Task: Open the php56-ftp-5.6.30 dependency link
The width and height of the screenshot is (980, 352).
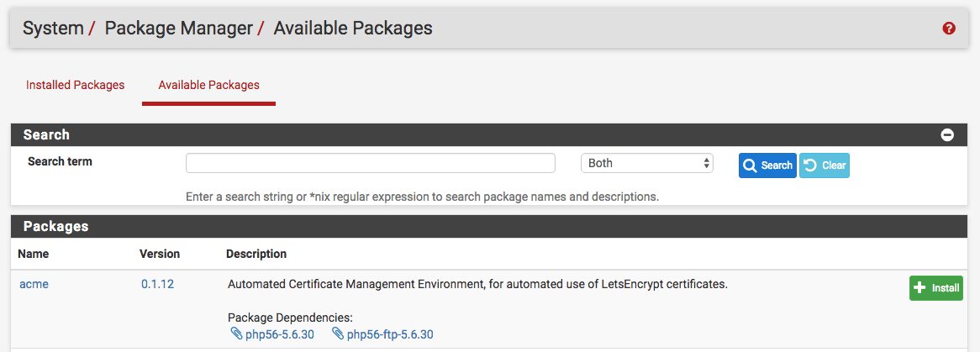Action: click(390, 334)
